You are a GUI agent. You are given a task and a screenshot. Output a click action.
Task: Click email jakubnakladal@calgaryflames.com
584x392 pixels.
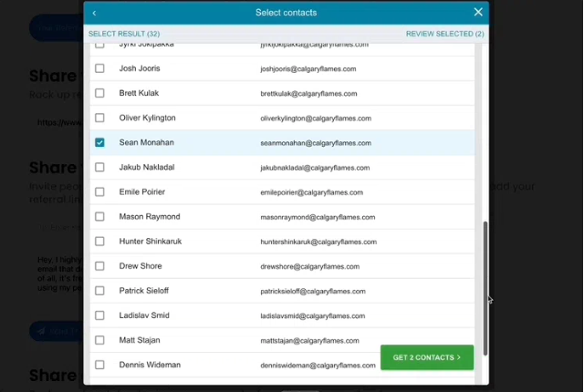pyautogui.click(x=315, y=168)
